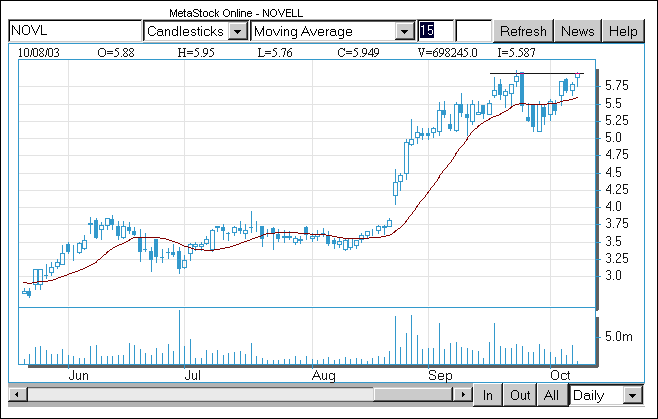
Task: Click the 4.0 price axis label
Action: point(613,206)
